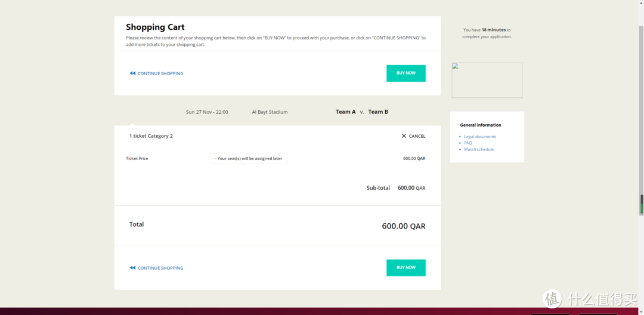The width and height of the screenshot is (644, 315).
Task: Click the seat assignment notice box
Action: pos(249,158)
